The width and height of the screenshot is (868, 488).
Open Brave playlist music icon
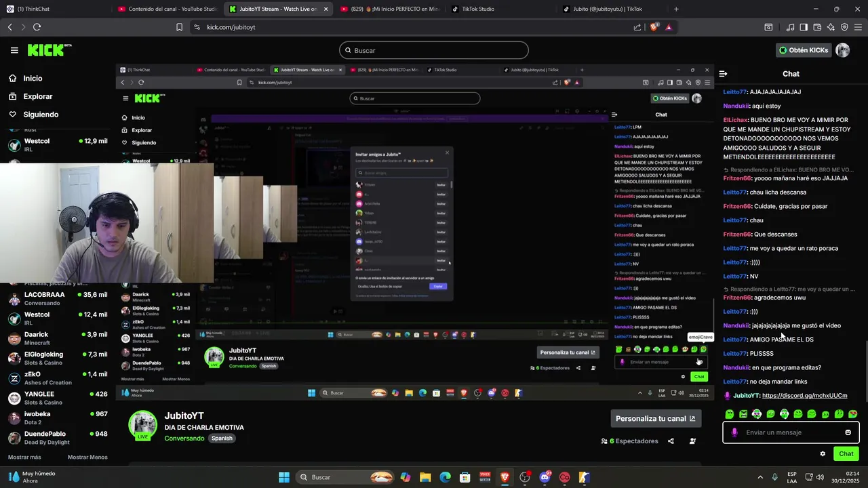[790, 27]
